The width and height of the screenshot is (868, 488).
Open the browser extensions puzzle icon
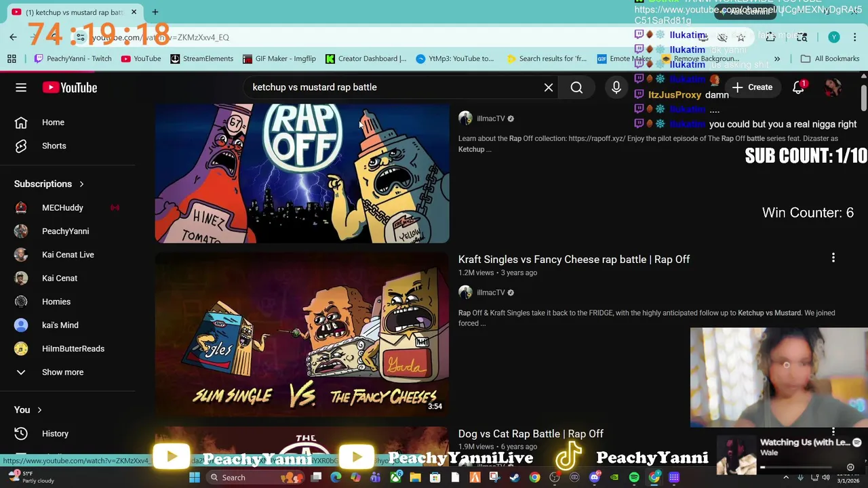click(x=771, y=37)
